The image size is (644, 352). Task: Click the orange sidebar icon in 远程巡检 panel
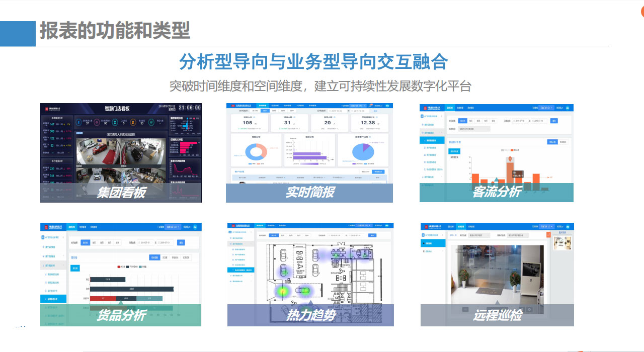(x=548, y=235)
